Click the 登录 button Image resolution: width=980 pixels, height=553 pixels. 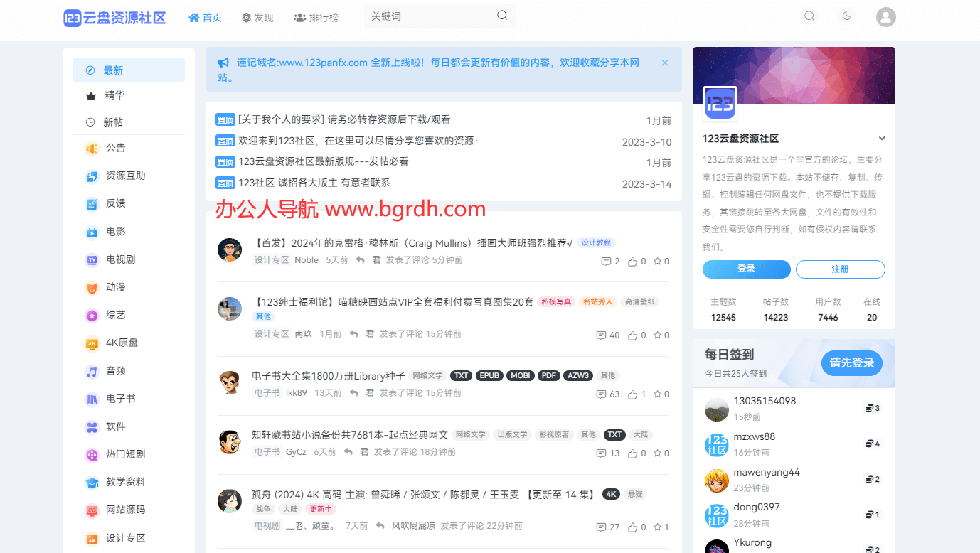coord(746,269)
